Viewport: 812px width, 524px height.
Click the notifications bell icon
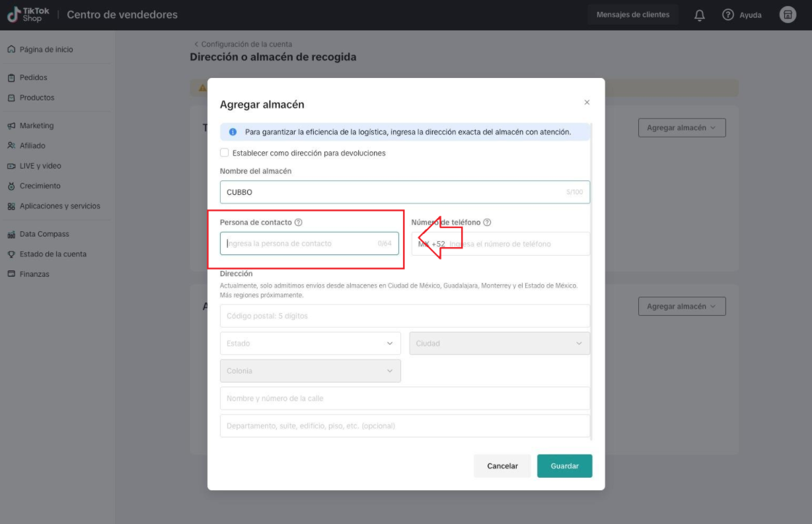click(700, 15)
